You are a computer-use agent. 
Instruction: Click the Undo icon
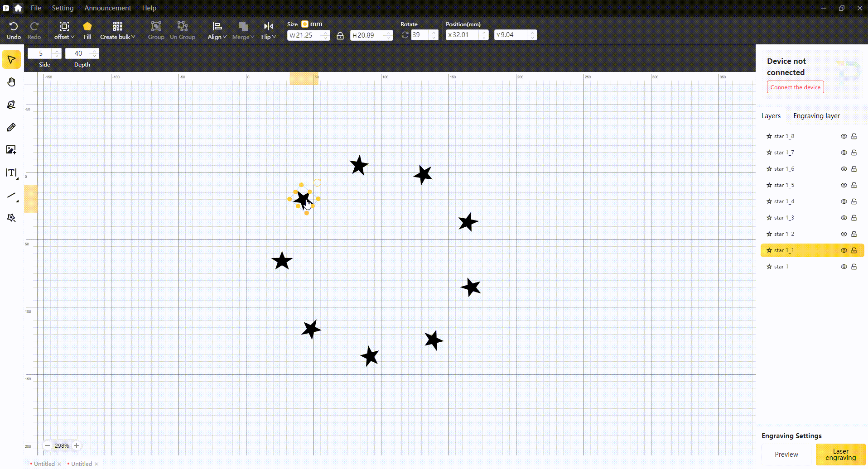click(14, 26)
